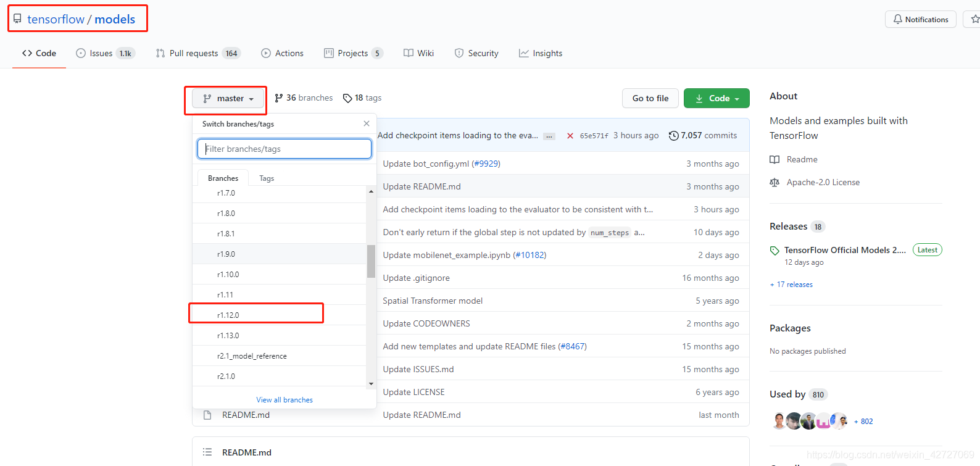Select branch r2.1_model_reference
This screenshot has width=980, height=466.
pos(280,356)
